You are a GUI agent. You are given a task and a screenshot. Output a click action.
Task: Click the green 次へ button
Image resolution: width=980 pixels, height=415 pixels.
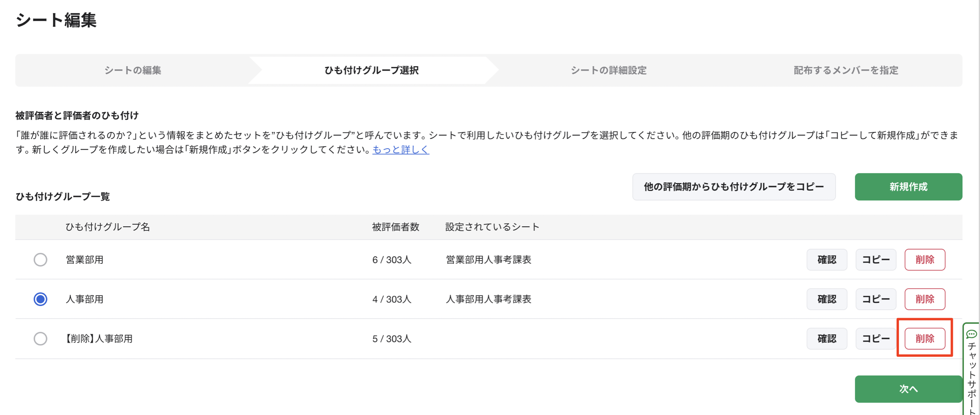click(x=908, y=389)
